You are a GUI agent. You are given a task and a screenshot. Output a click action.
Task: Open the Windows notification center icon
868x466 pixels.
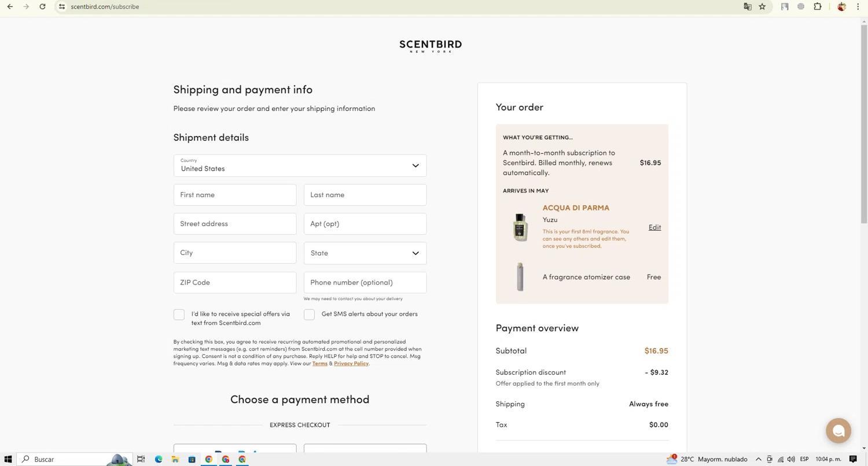pos(853,459)
